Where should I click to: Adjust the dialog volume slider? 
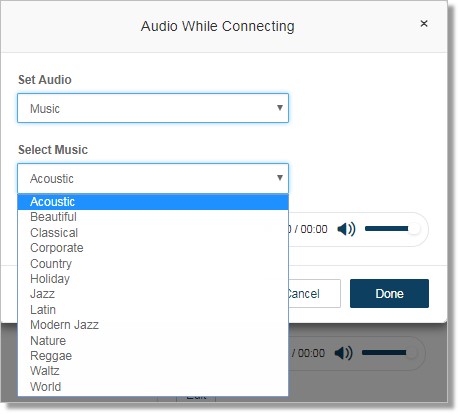[392, 229]
